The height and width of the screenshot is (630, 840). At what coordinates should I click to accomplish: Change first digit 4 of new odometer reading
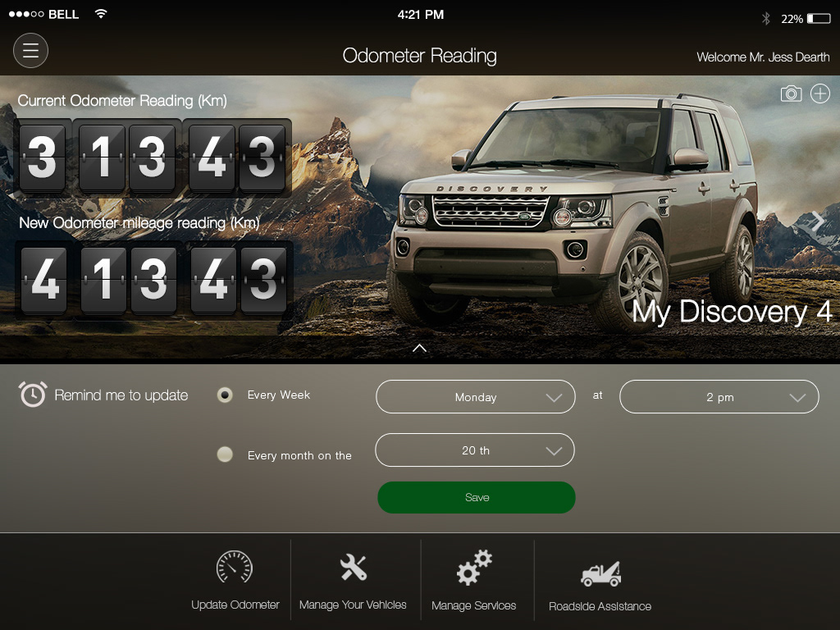pos(44,280)
